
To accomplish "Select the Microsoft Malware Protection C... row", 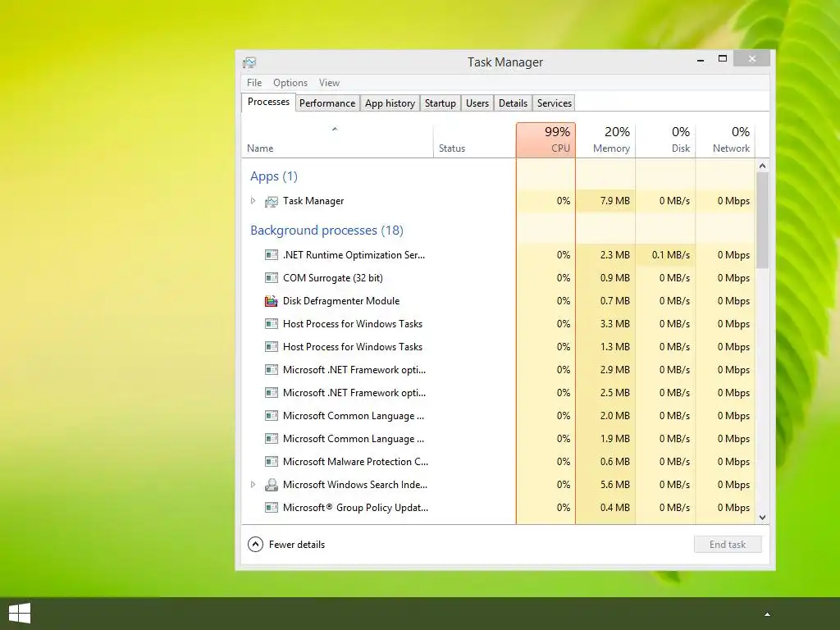I will 498,462.
